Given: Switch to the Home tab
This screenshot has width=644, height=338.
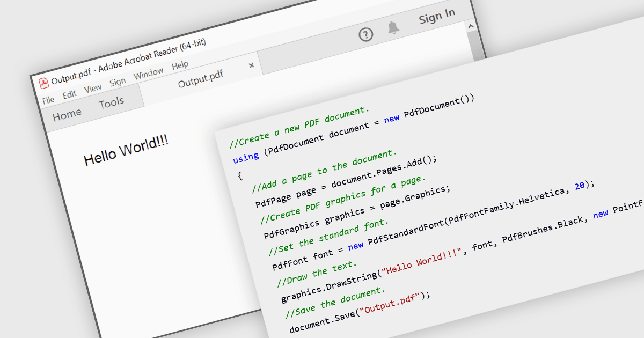Looking at the screenshot, I should (x=67, y=114).
